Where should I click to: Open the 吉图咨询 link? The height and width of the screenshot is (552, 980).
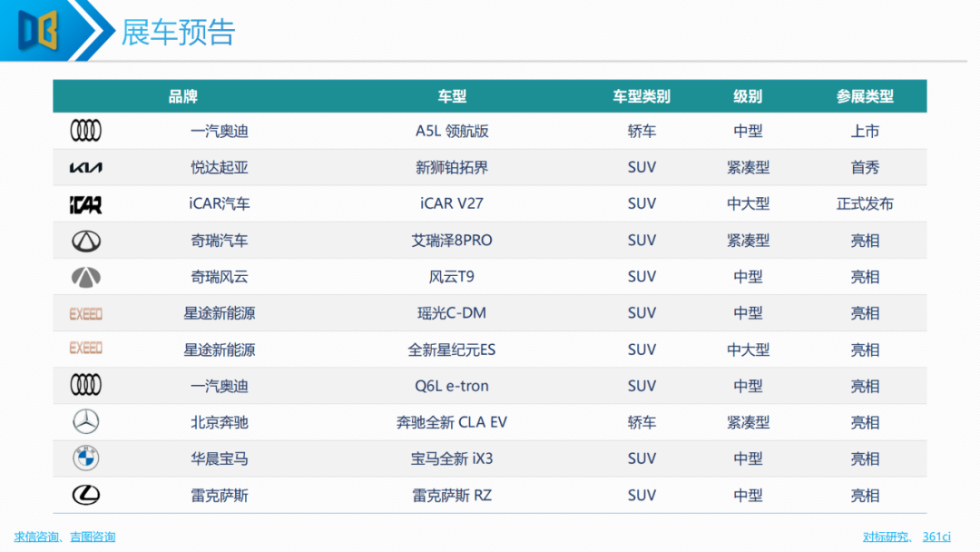93,537
